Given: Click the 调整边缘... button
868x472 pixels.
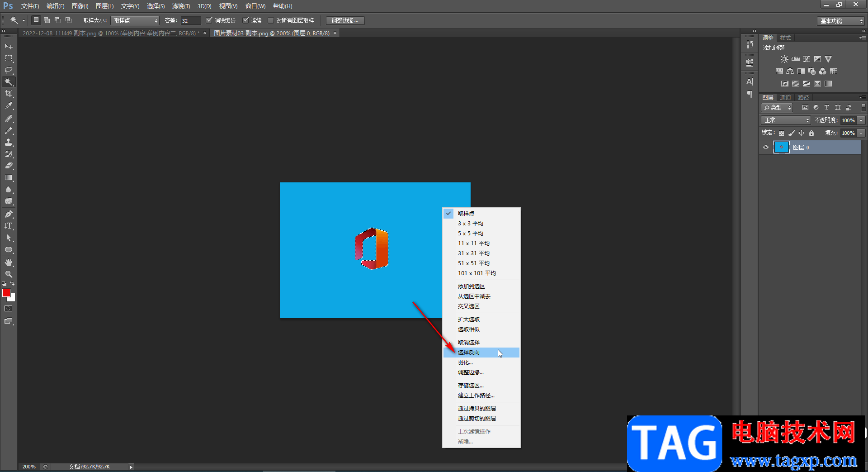Looking at the screenshot, I should pos(345,20).
